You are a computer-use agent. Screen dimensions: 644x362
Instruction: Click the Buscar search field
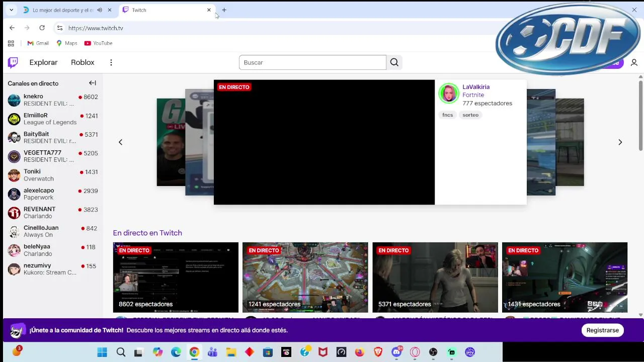(x=312, y=62)
